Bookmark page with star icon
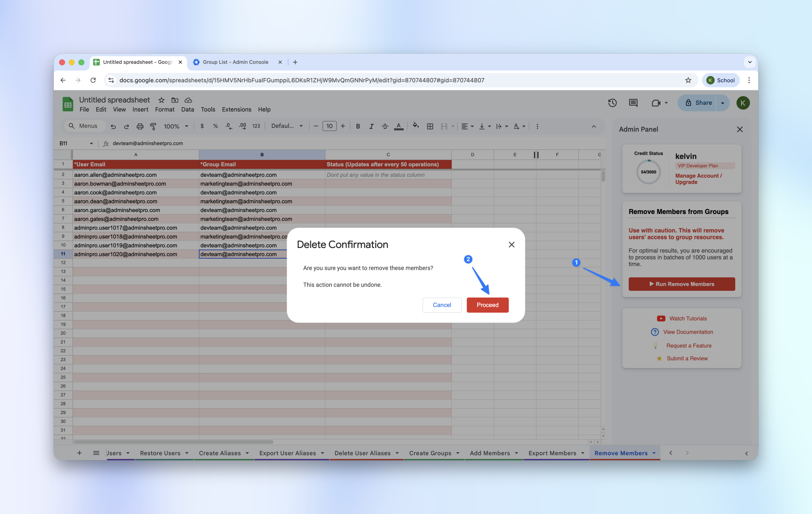Viewport: 812px width, 514px height. [x=688, y=80]
